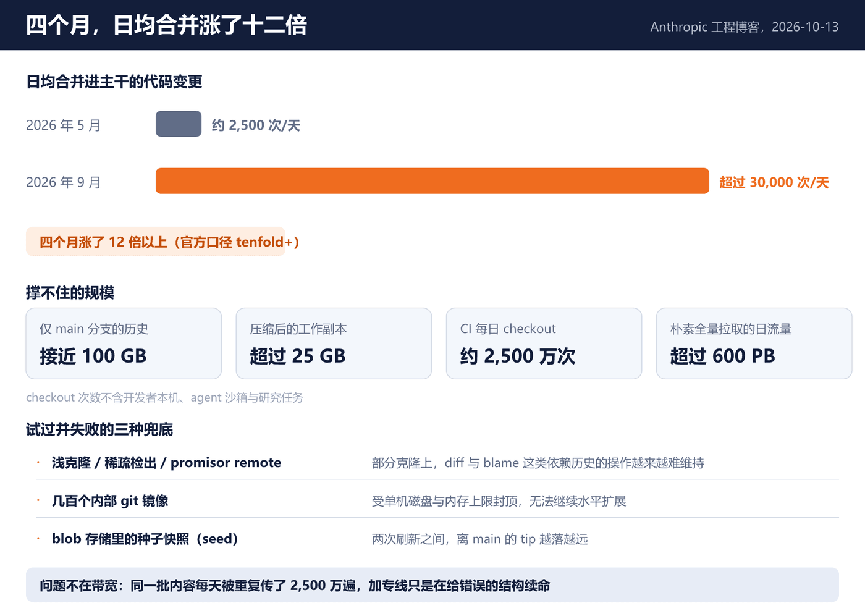The height and width of the screenshot is (616, 865).
Task: Click the heading "撑不住的规模"
Action: (70, 292)
